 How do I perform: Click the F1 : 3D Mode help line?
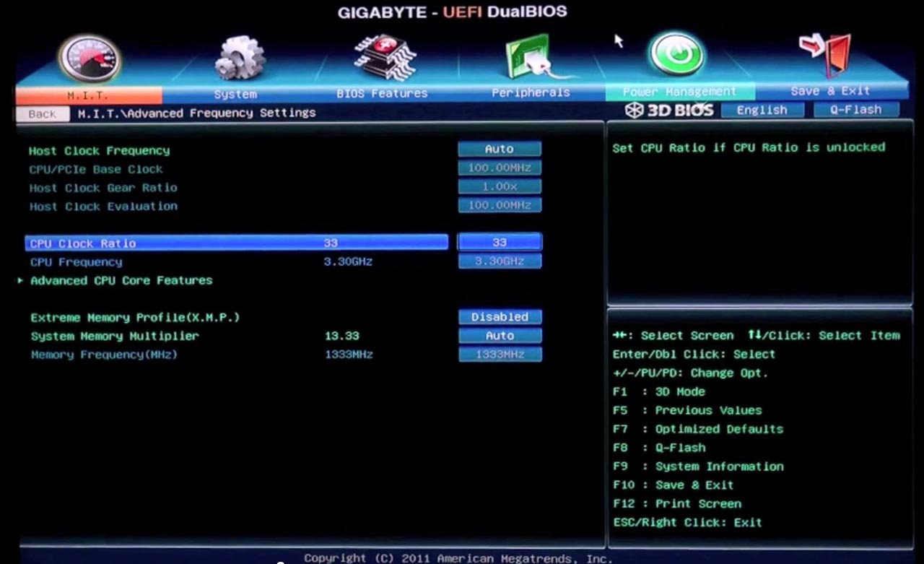(659, 391)
